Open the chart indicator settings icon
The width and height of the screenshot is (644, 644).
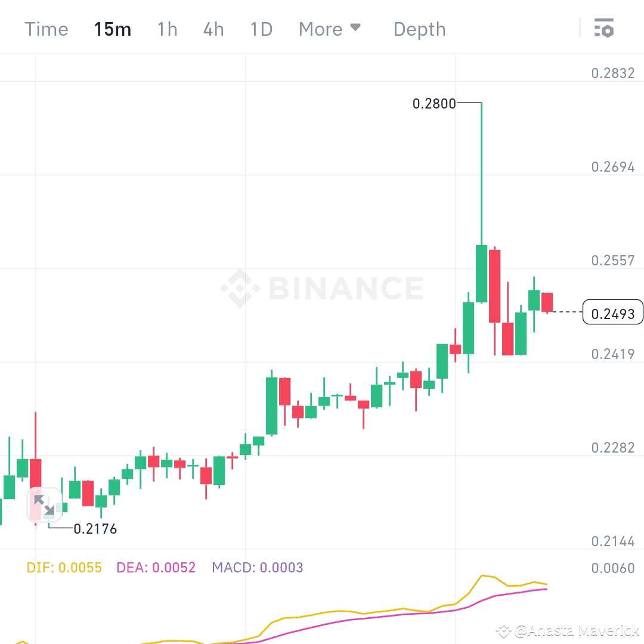tap(604, 28)
